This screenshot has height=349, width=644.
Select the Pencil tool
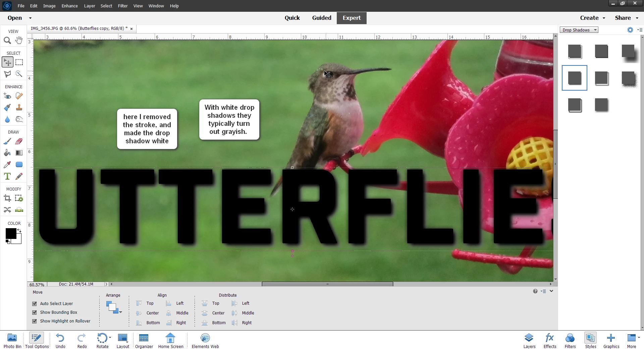[x=19, y=176]
